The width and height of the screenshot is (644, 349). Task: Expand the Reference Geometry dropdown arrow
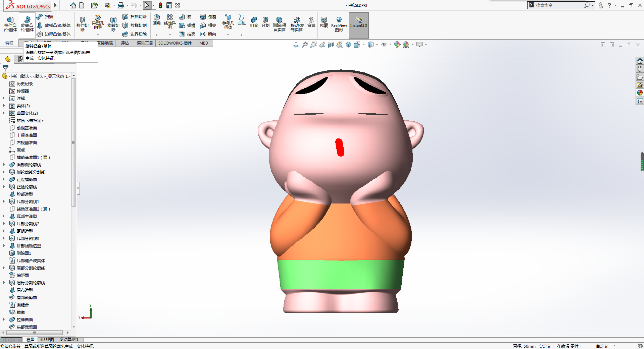[x=228, y=35]
